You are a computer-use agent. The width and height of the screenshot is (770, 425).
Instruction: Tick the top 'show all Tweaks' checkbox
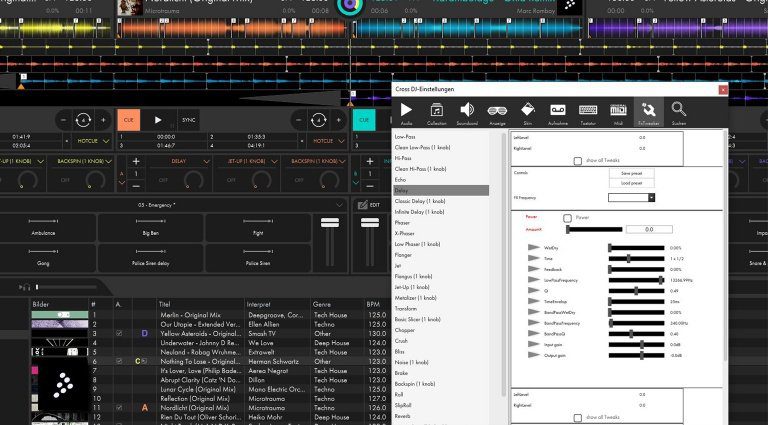pos(578,160)
